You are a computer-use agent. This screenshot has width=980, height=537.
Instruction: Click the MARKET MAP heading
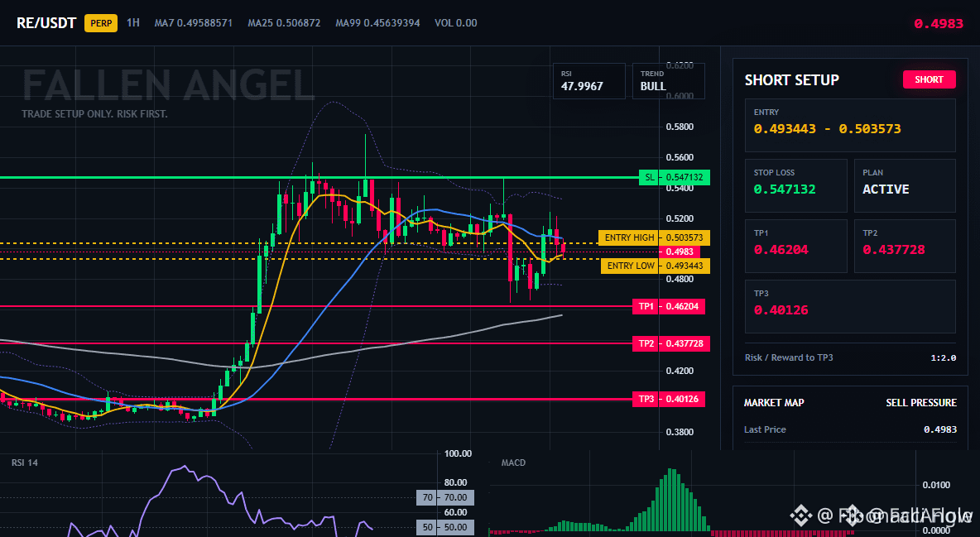[x=774, y=403]
